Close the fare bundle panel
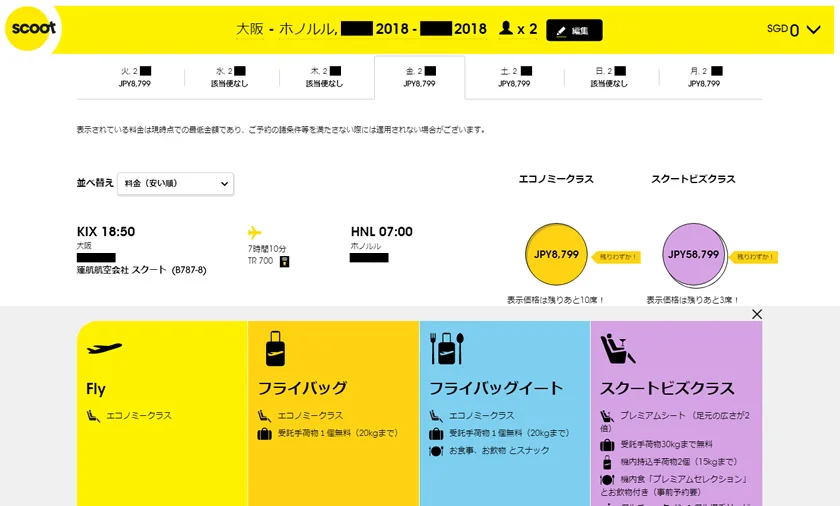 [x=756, y=314]
